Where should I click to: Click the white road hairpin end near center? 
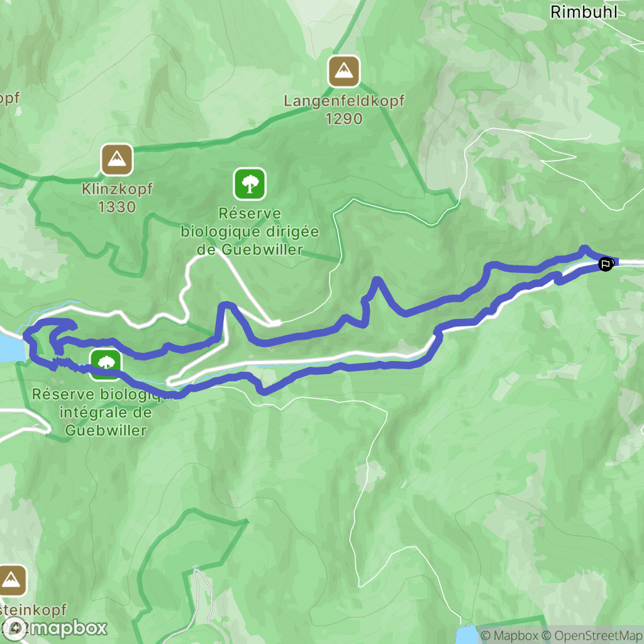tap(274, 324)
